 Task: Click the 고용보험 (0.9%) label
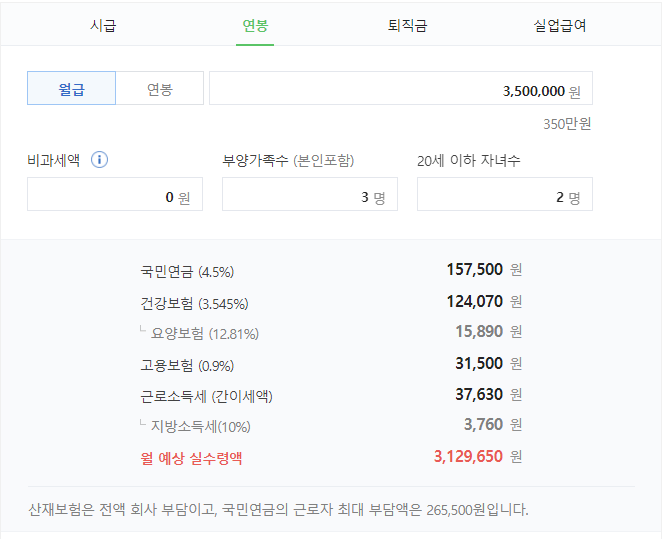pyautogui.click(x=187, y=365)
